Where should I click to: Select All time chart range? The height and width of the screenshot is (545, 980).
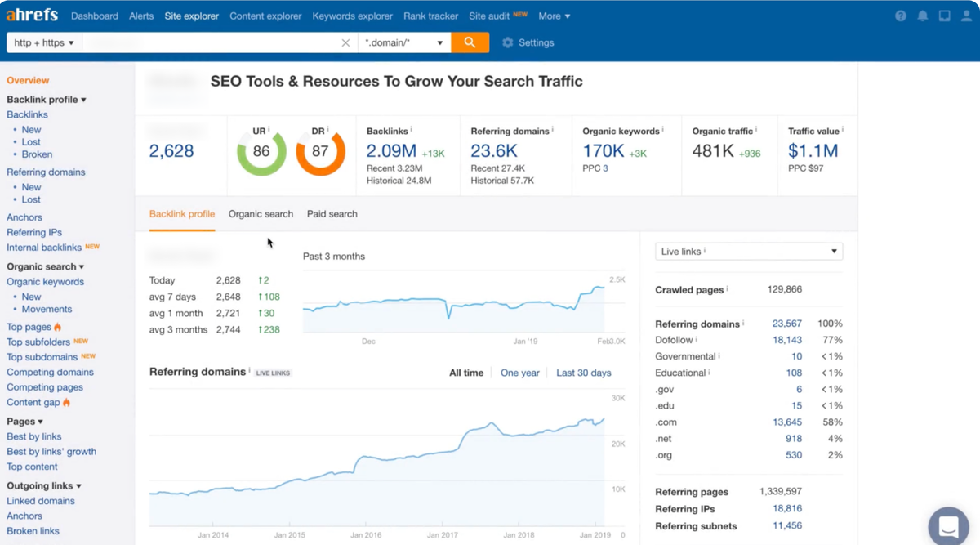466,373
